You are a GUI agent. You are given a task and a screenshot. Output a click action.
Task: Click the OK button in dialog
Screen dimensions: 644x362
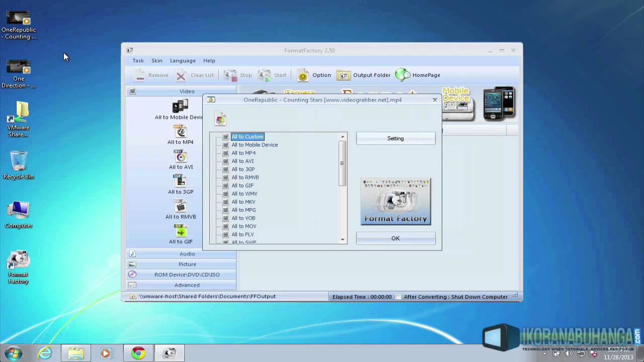[395, 238]
